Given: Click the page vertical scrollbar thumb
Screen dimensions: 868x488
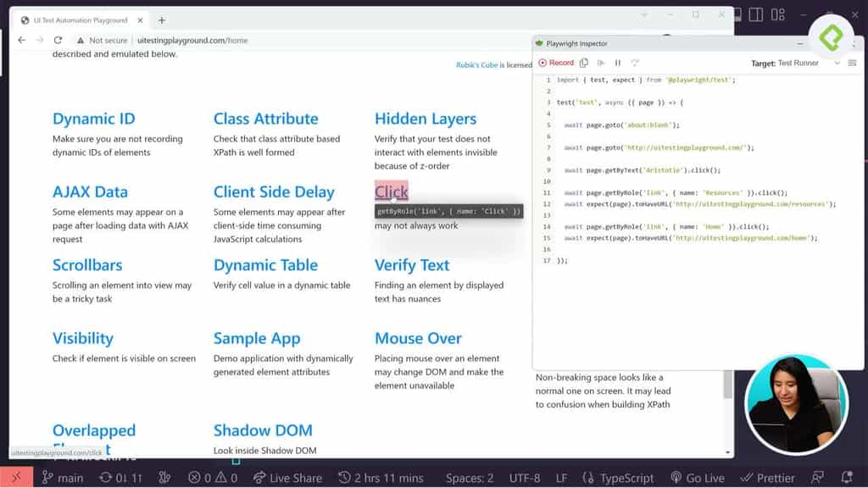Looking at the screenshot, I should click(727, 384).
